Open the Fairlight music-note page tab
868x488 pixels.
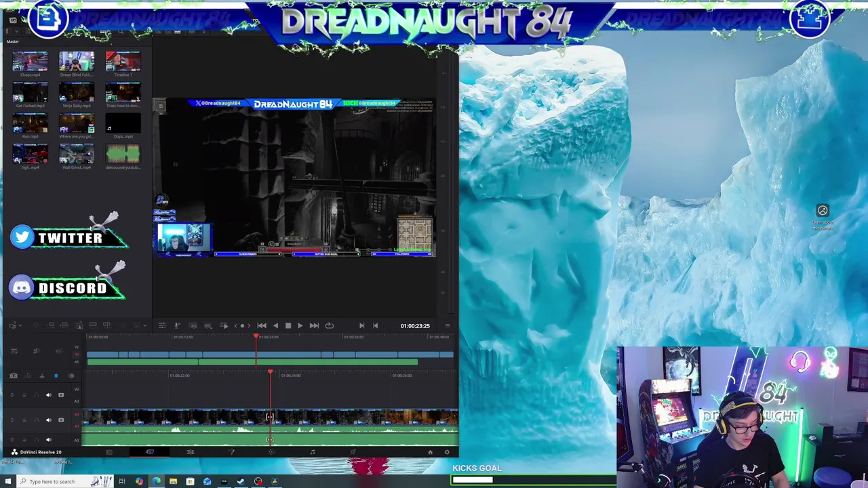tap(313, 452)
